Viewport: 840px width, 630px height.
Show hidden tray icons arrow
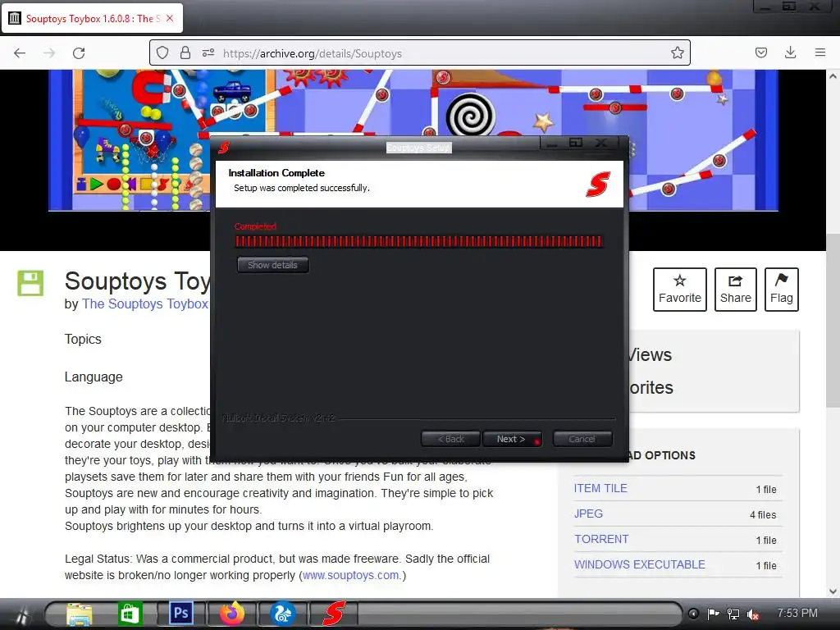(x=693, y=614)
